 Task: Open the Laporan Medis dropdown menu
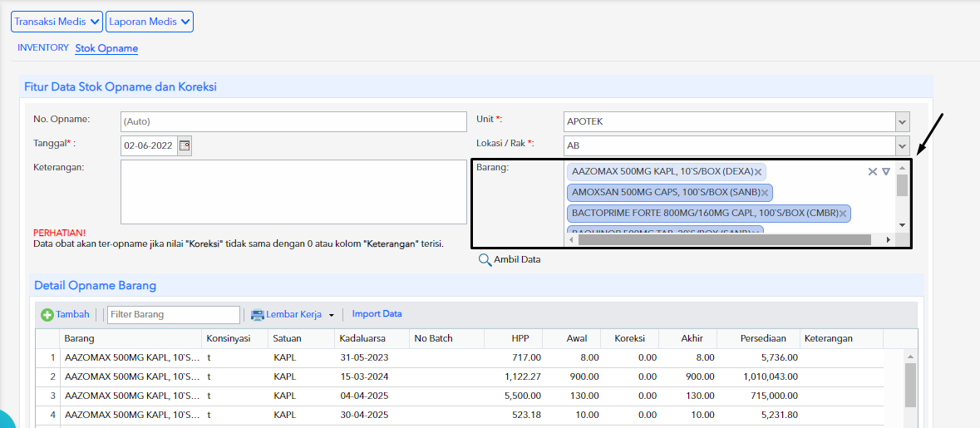tap(150, 22)
